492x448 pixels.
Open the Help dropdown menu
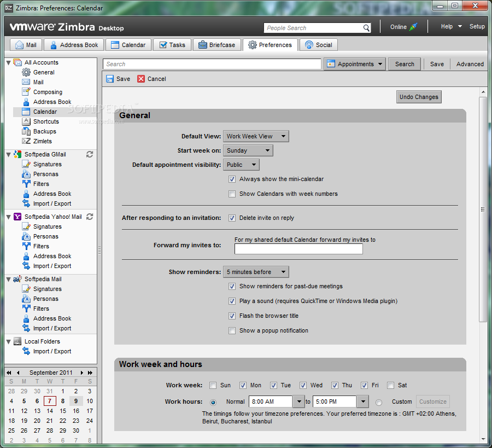451,26
